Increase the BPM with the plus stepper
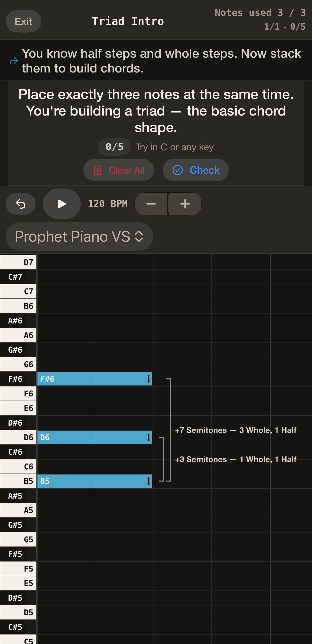312x644 pixels. coord(185,204)
